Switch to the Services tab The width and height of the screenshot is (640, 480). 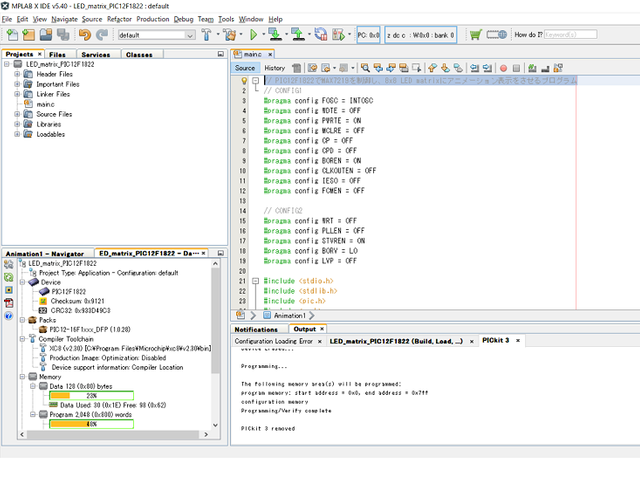coord(96,54)
